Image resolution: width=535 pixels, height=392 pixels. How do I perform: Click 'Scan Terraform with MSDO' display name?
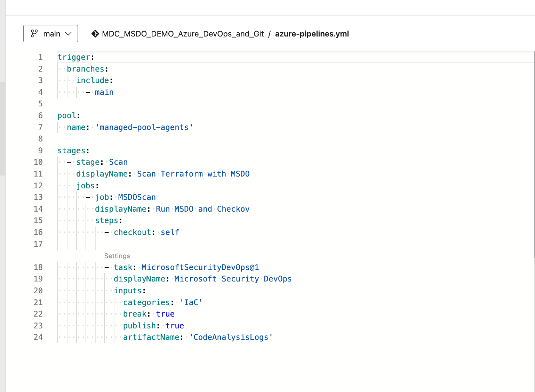(193, 174)
